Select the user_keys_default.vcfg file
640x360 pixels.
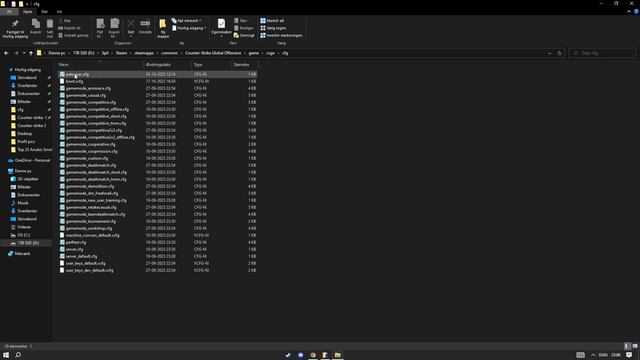point(86,263)
